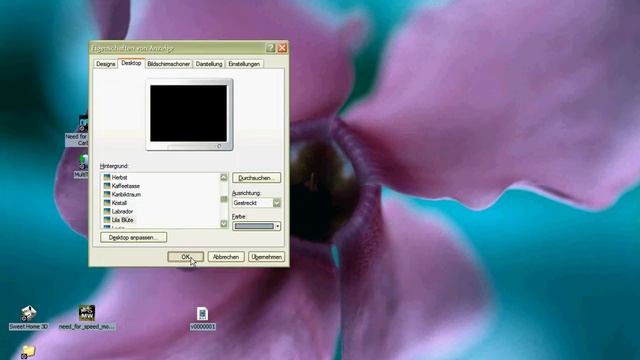This screenshot has height=360, width=640.
Task: Switch to the Bildschirmschoner tab
Action: click(169, 64)
